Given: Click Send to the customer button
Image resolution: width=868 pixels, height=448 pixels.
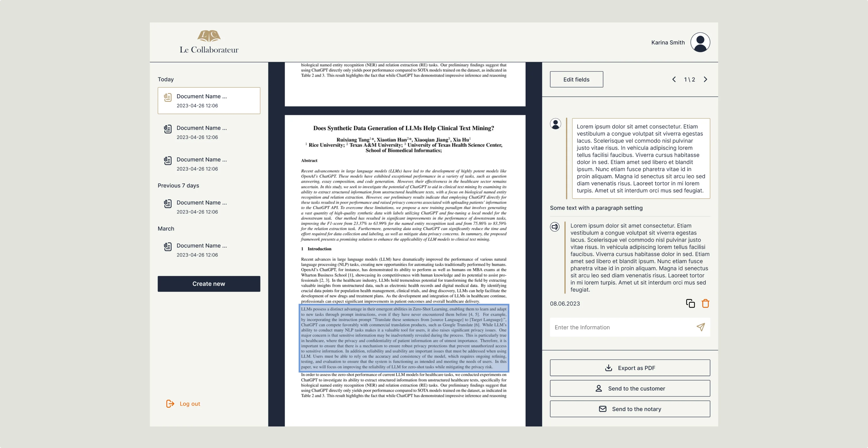Looking at the screenshot, I should pyautogui.click(x=630, y=388).
